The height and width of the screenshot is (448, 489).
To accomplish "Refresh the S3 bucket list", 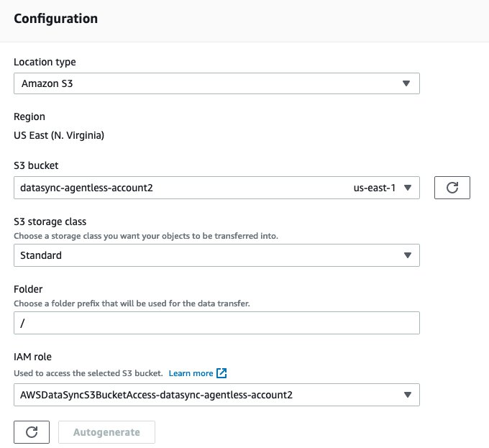I will point(452,188).
